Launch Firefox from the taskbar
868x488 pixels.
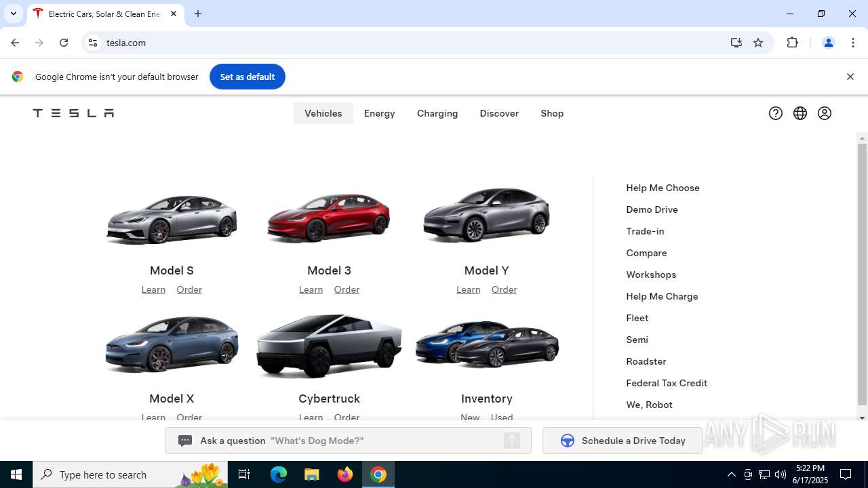(x=345, y=474)
